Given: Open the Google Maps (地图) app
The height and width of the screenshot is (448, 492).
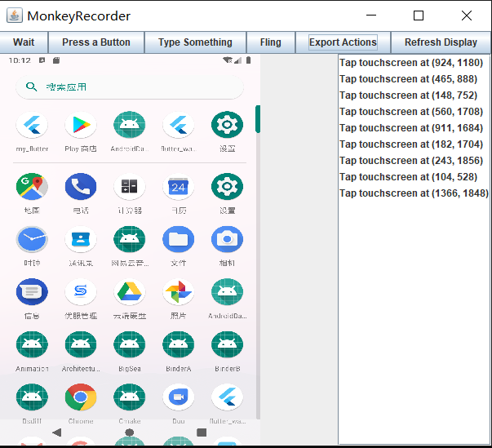Looking at the screenshot, I should (32, 187).
